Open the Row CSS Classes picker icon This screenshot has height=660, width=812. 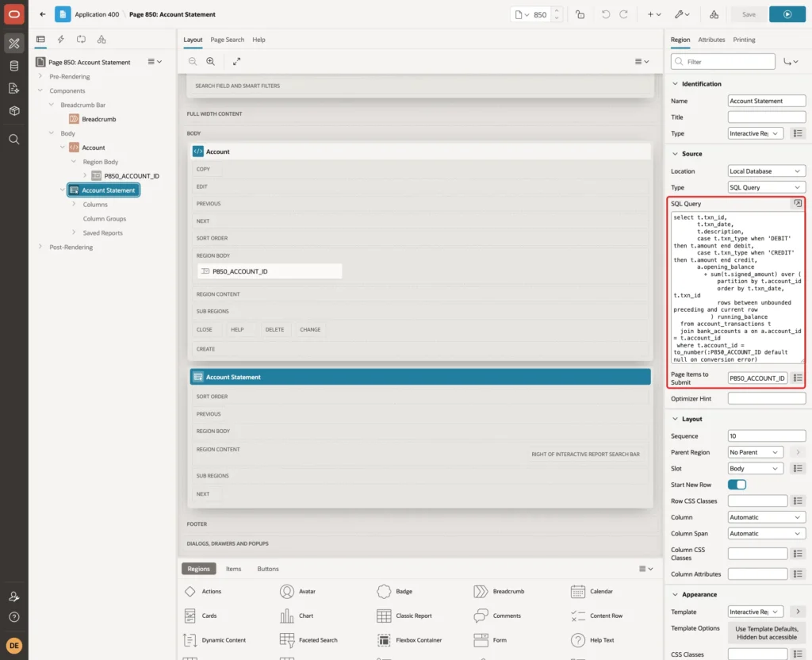pyautogui.click(x=798, y=501)
